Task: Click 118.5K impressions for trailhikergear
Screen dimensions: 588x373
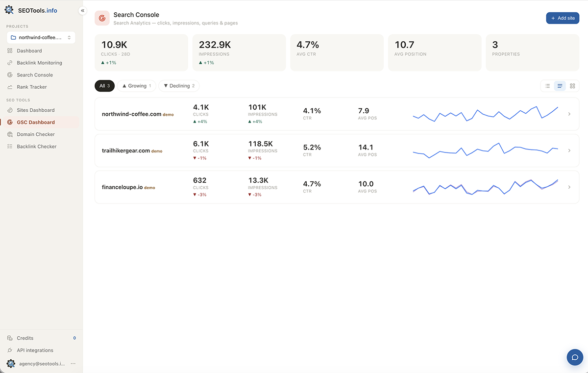Action: (x=261, y=144)
